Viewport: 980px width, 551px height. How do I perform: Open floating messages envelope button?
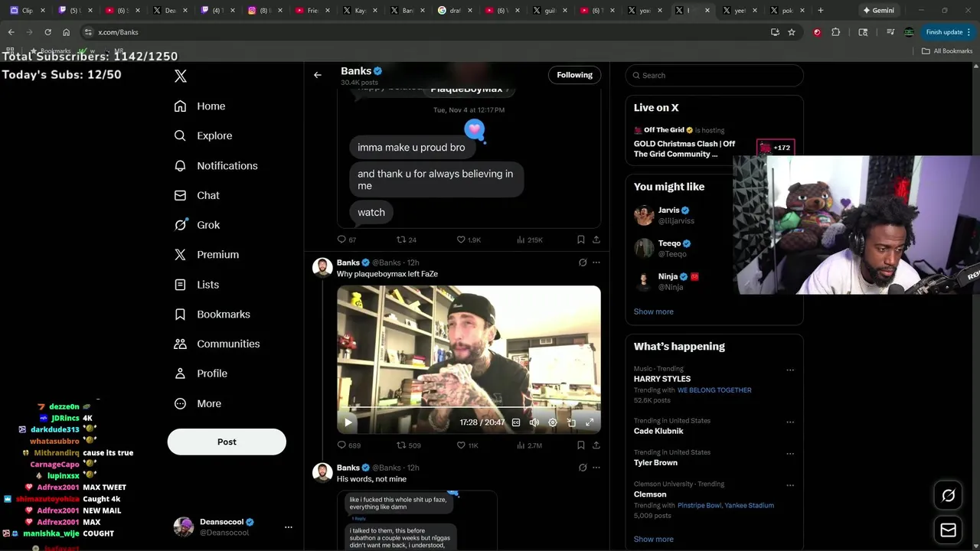click(949, 530)
